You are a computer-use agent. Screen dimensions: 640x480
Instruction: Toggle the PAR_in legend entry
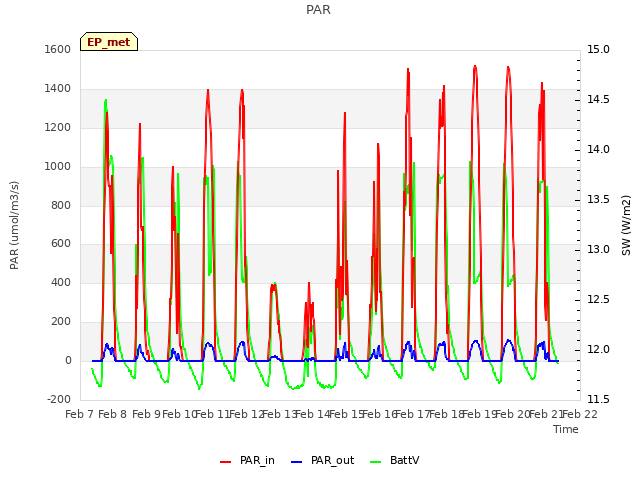(x=247, y=460)
